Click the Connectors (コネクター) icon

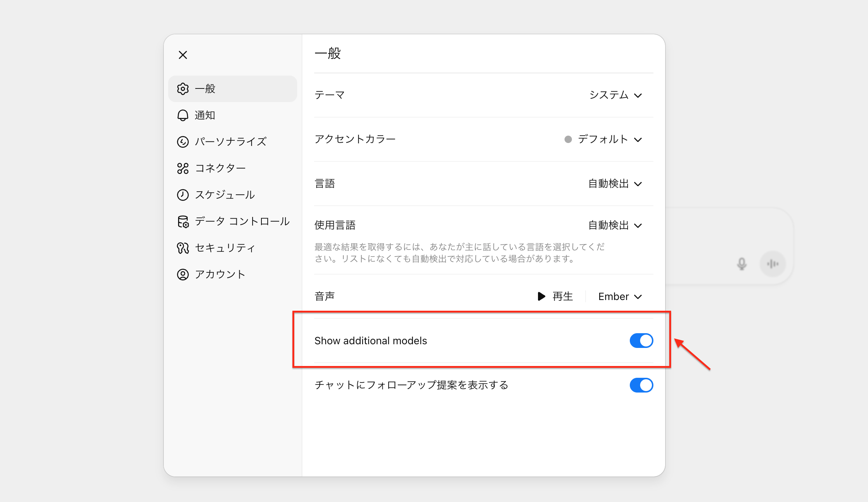(183, 168)
